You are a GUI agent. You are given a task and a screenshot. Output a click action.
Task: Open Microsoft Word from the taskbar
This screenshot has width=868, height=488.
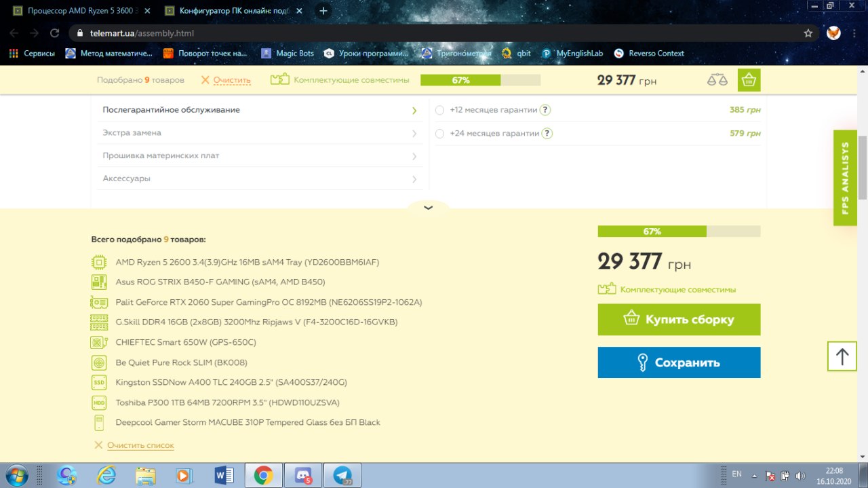(x=224, y=476)
